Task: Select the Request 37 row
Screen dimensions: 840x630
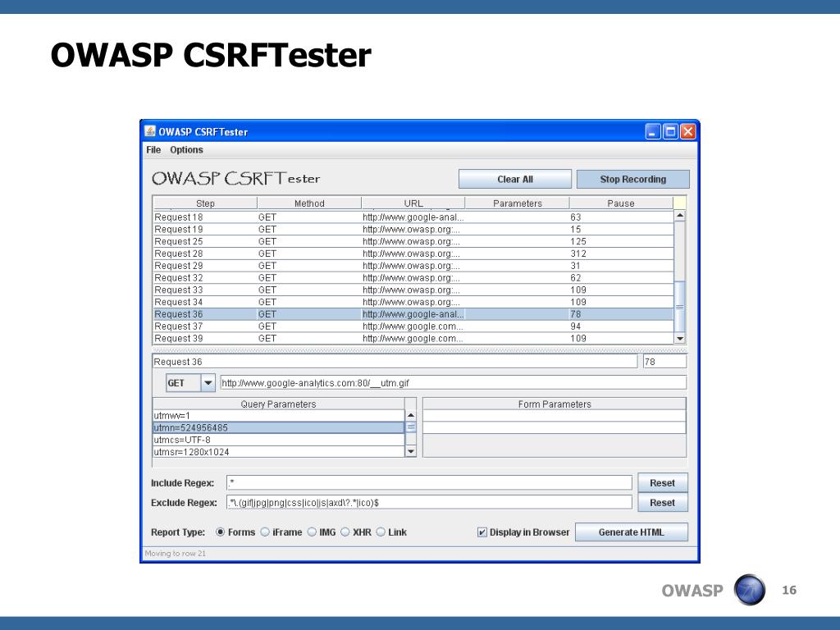Action: [413, 326]
